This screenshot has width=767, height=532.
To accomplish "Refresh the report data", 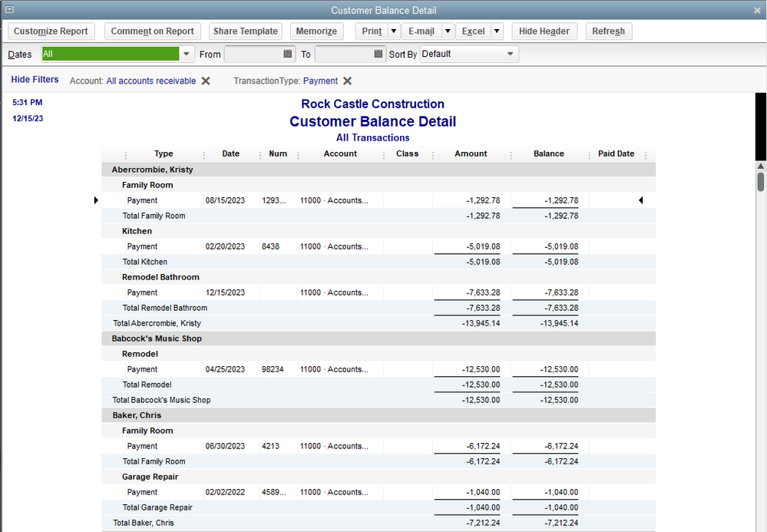I will point(609,31).
